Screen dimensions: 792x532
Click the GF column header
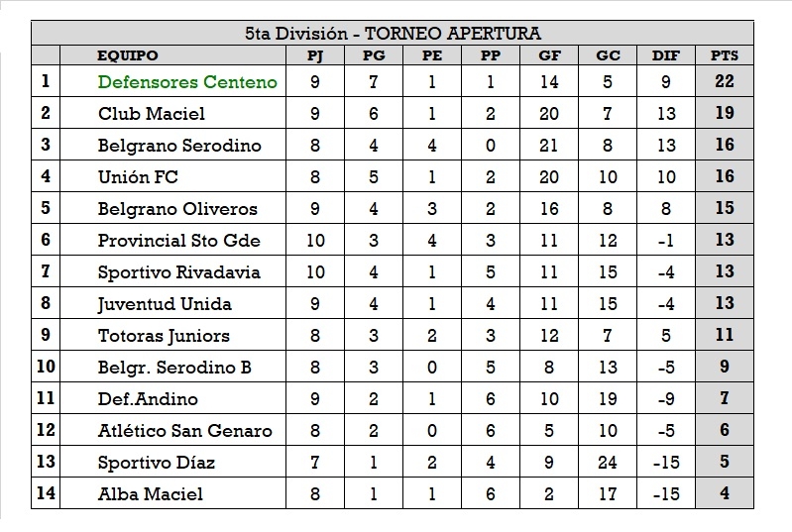[549, 55]
